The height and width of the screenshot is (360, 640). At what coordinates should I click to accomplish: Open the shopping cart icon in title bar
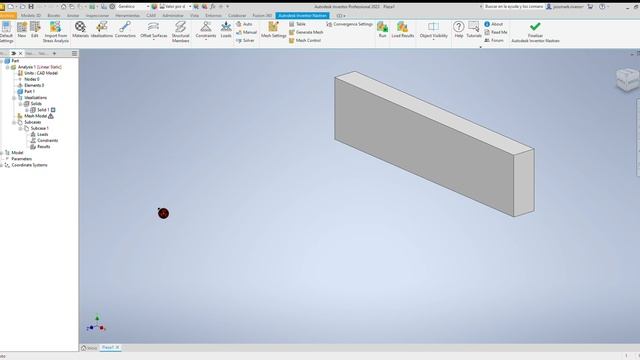590,7
